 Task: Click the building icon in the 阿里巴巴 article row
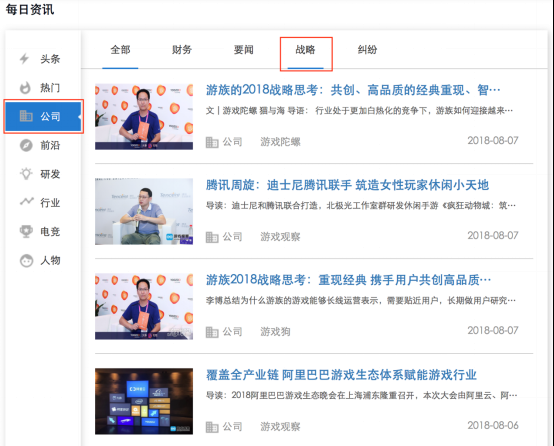pos(212,427)
